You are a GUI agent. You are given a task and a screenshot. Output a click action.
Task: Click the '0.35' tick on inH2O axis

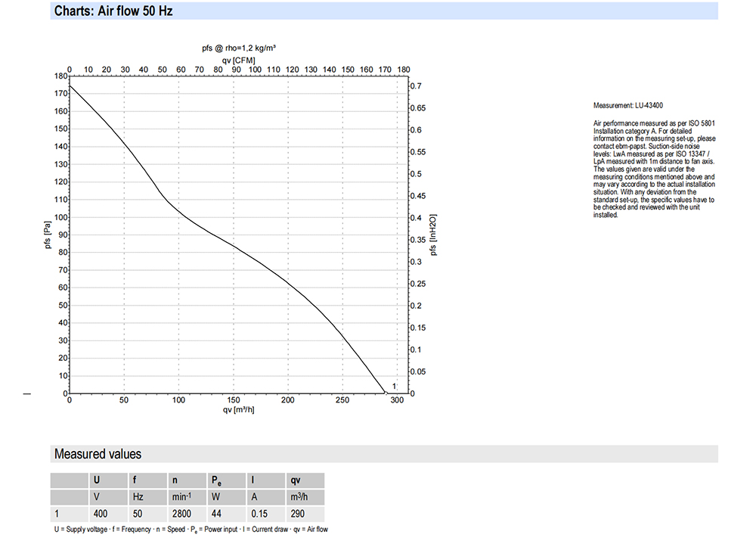coord(418,240)
